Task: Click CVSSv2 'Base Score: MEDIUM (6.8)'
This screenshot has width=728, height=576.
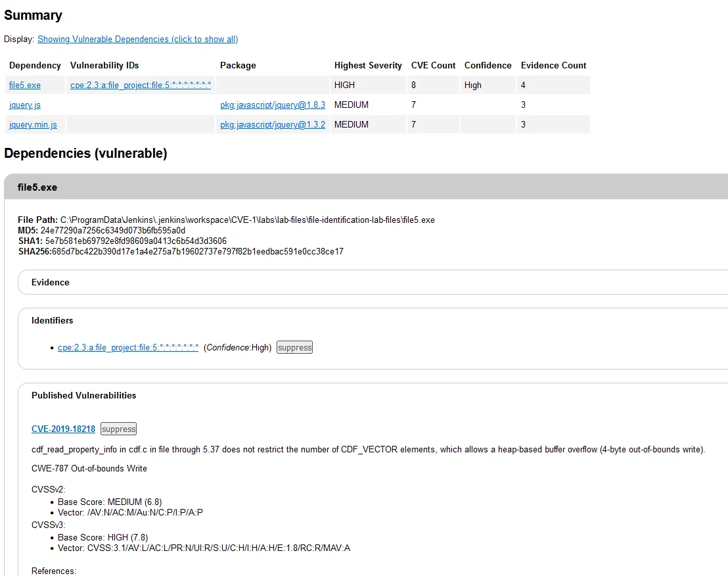Action: coord(110,502)
